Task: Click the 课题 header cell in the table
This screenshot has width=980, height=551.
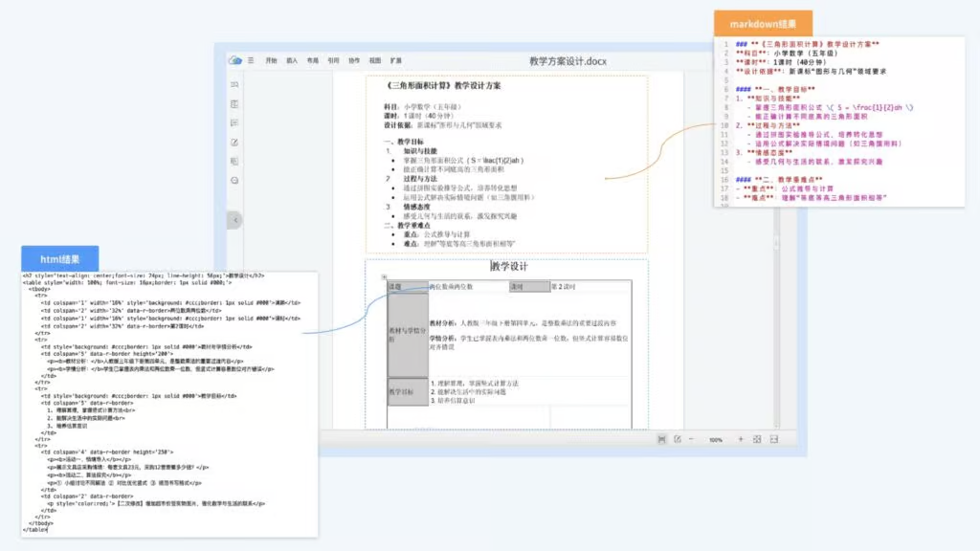Action: point(408,287)
